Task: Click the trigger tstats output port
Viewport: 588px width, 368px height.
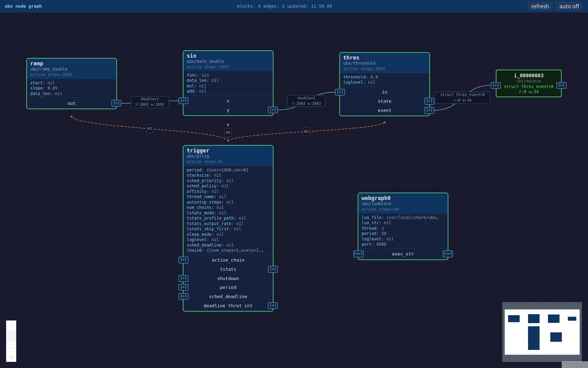Action: 273,269
